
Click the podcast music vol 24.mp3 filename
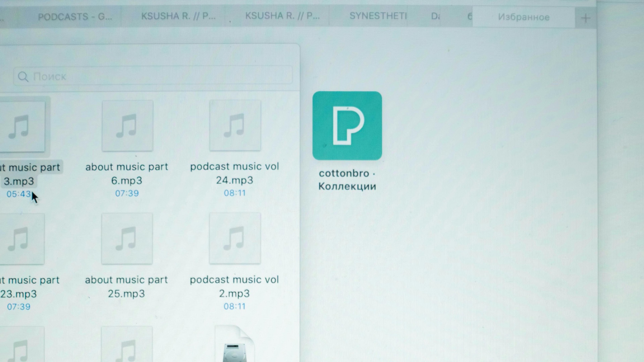tap(234, 173)
